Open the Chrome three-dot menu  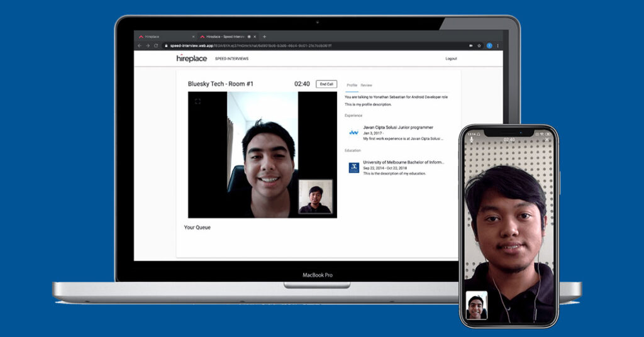click(498, 46)
